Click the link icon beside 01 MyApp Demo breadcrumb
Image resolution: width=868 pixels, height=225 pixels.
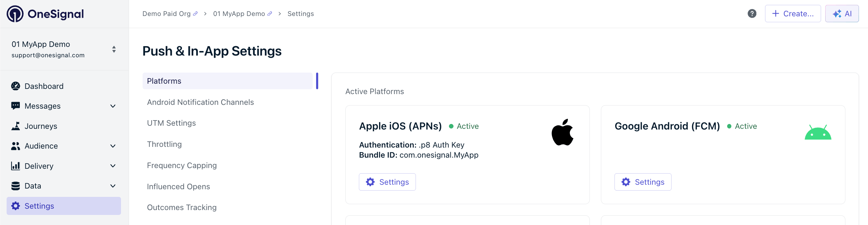(x=270, y=14)
